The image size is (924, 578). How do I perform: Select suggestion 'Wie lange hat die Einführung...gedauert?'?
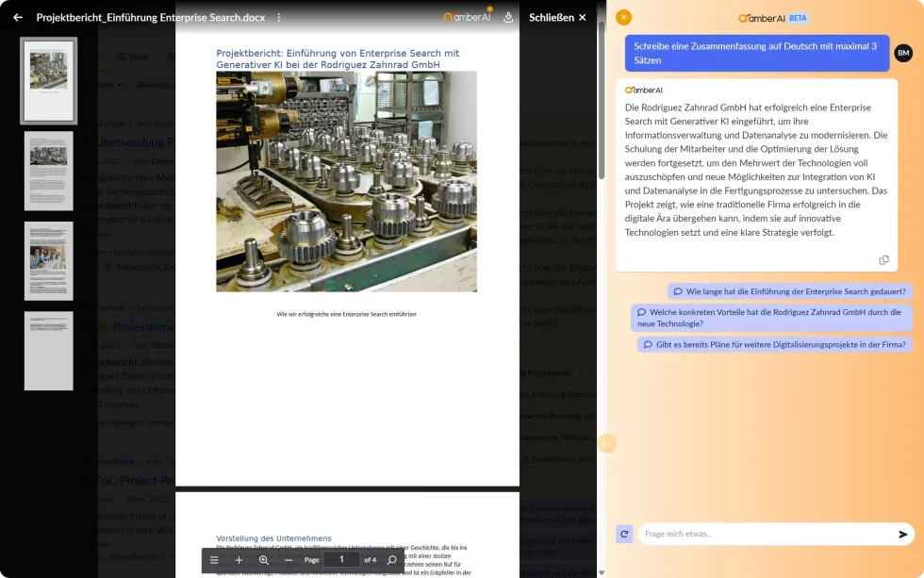point(789,291)
